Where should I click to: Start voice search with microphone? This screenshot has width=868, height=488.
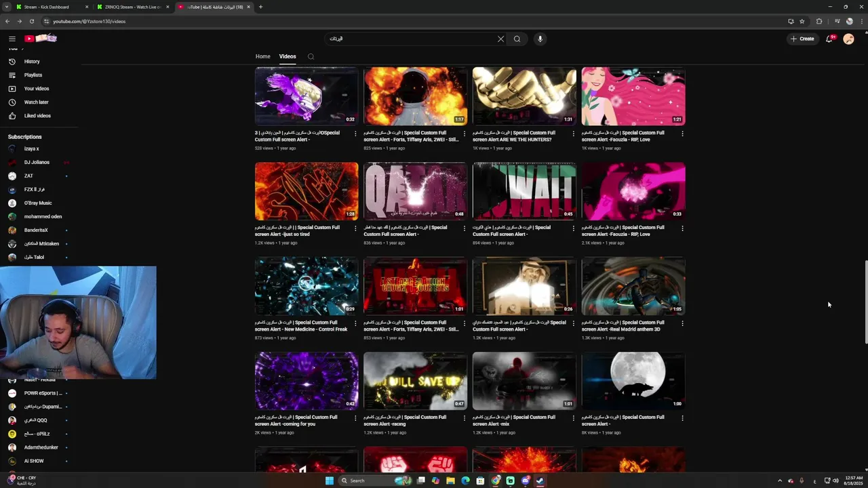(x=540, y=39)
